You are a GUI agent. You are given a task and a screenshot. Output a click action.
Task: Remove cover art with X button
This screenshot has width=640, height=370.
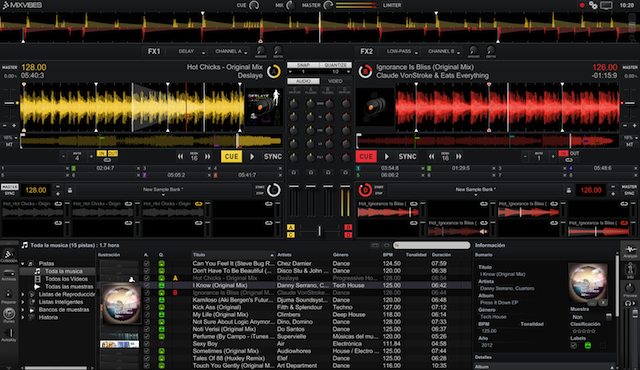tap(603, 303)
